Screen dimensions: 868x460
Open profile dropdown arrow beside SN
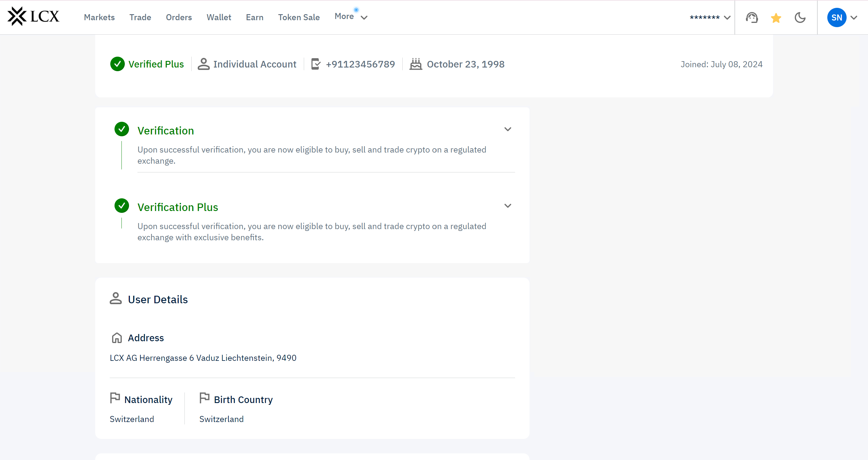coord(854,17)
